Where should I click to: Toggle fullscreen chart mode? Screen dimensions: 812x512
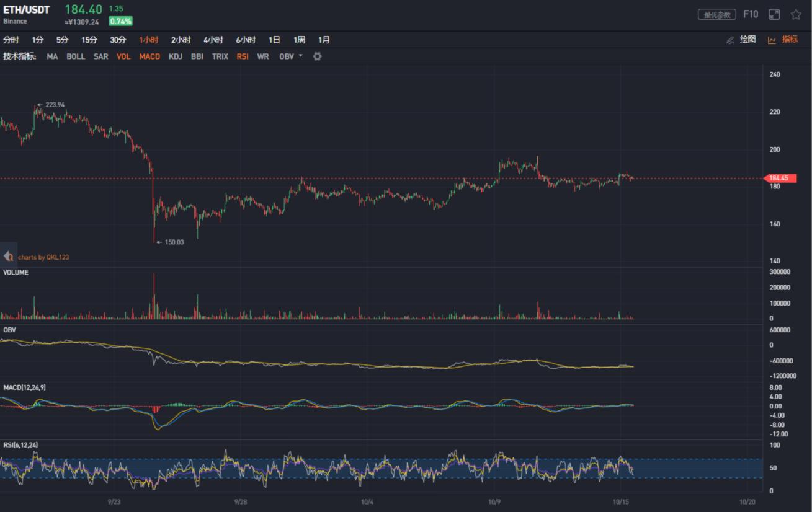pyautogui.click(x=774, y=14)
